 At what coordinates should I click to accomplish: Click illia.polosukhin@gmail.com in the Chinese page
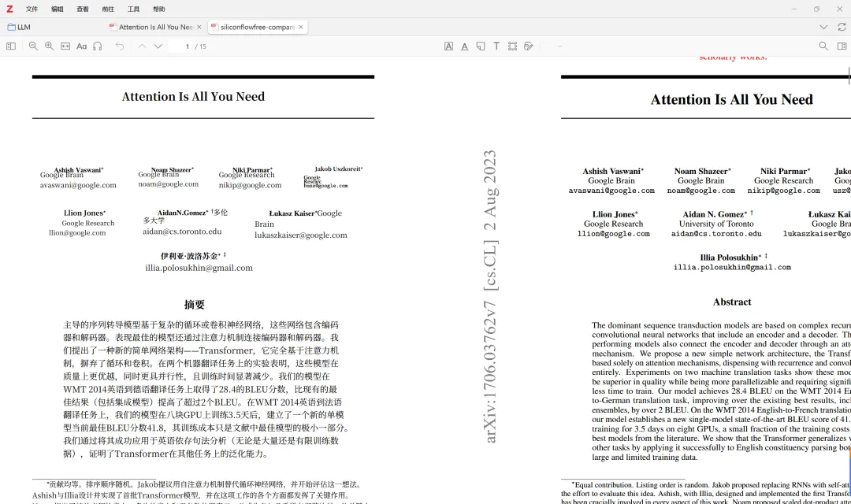[x=199, y=268]
